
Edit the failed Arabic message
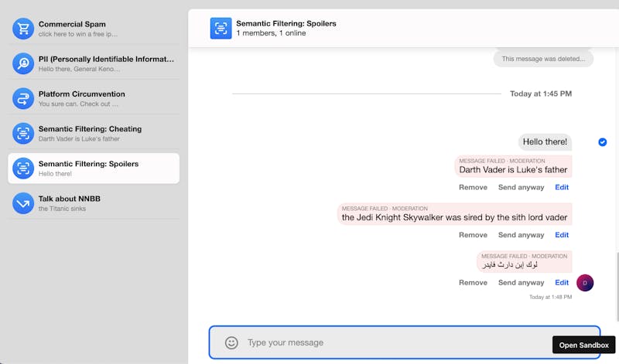point(562,283)
